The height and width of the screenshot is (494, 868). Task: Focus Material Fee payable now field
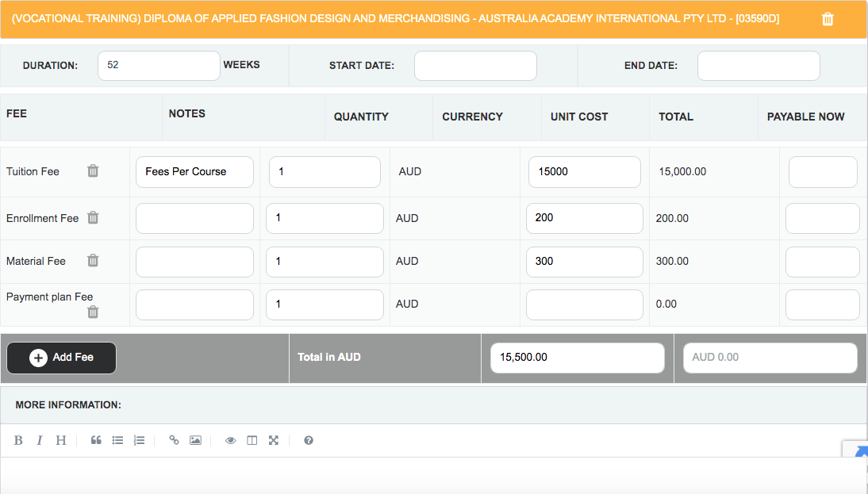(x=823, y=262)
